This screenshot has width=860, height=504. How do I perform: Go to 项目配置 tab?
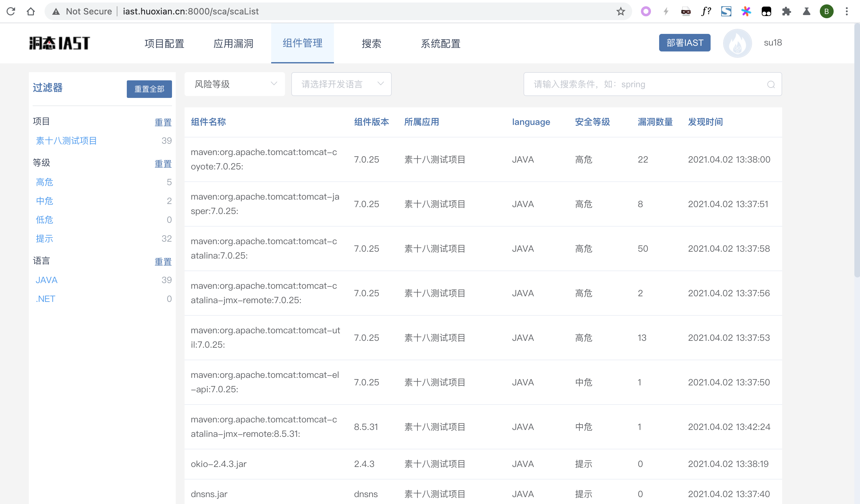(164, 43)
